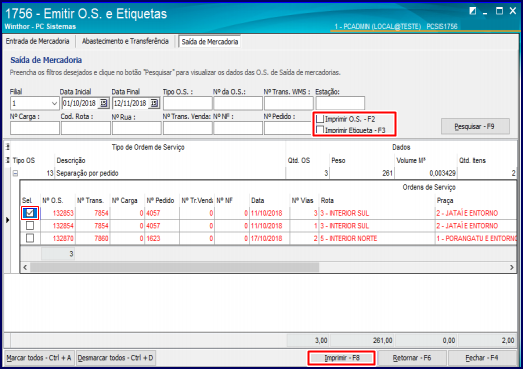Viewport: 523px width, 369px height.
Task: Click Desmarcar todos - Ctrl + D
Action: point(115,358)
